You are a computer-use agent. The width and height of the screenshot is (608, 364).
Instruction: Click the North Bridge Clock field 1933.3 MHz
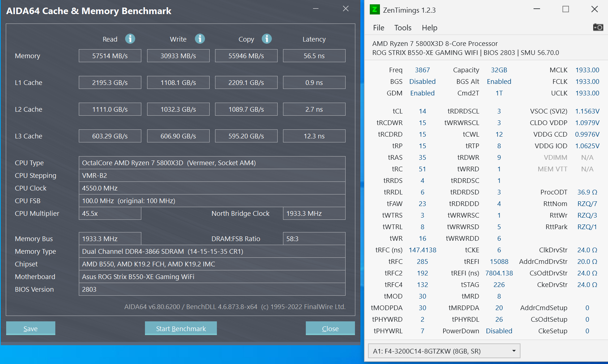coord(314,213)
